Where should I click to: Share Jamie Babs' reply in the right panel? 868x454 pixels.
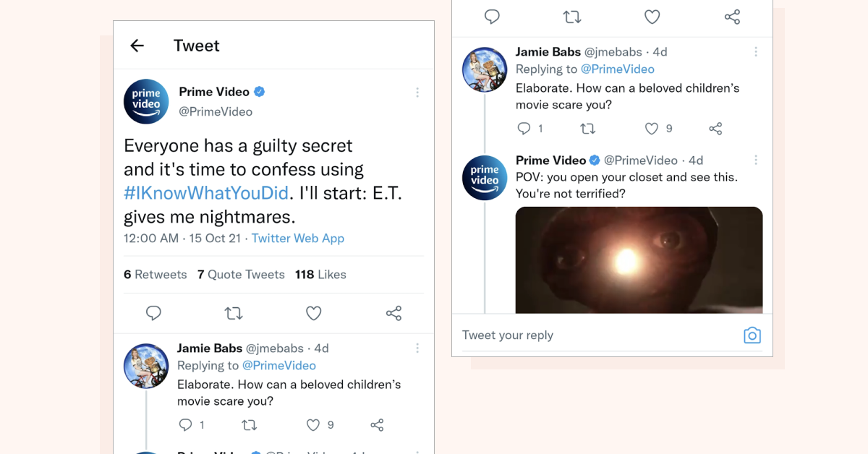(x=715, y=129)
